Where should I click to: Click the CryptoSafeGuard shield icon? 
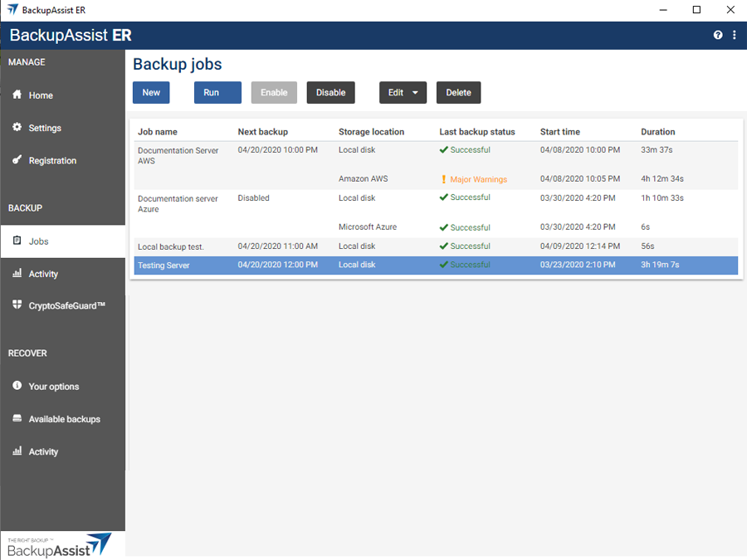coord(17,304)
